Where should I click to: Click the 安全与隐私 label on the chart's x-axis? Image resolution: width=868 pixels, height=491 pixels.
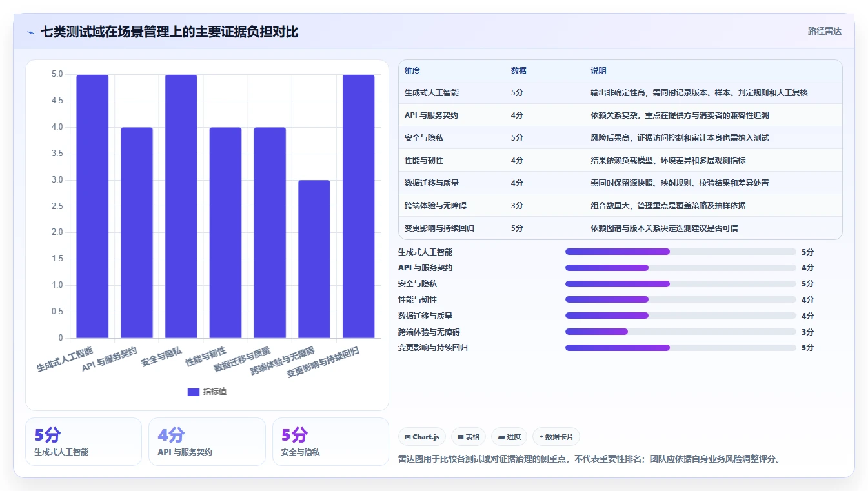tap(161, 357)
